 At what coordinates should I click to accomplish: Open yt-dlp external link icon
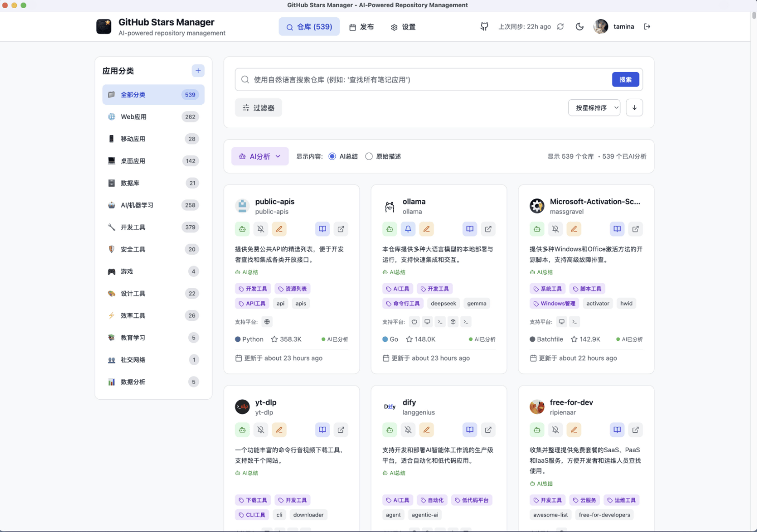click(341, 430)
